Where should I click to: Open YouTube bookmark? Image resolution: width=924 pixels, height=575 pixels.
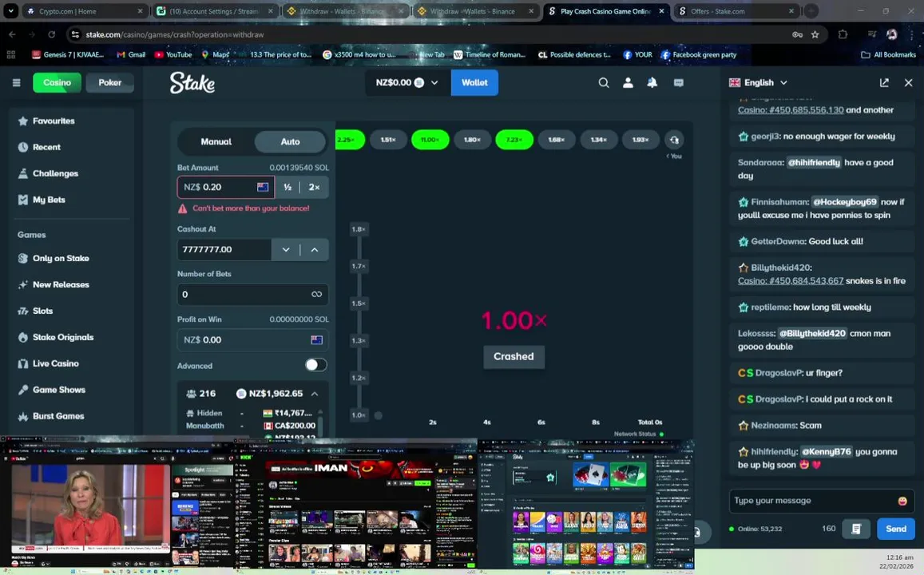click(173, 55)
